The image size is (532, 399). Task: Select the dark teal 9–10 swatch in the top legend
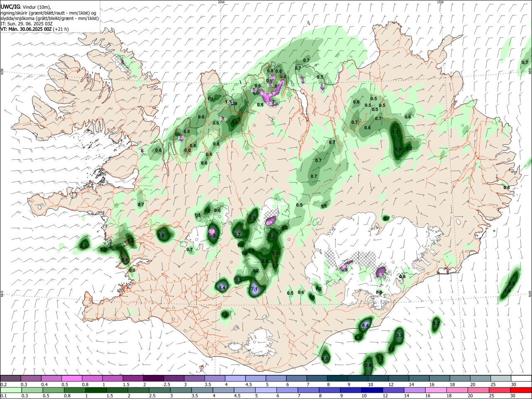tap(357, 378)
